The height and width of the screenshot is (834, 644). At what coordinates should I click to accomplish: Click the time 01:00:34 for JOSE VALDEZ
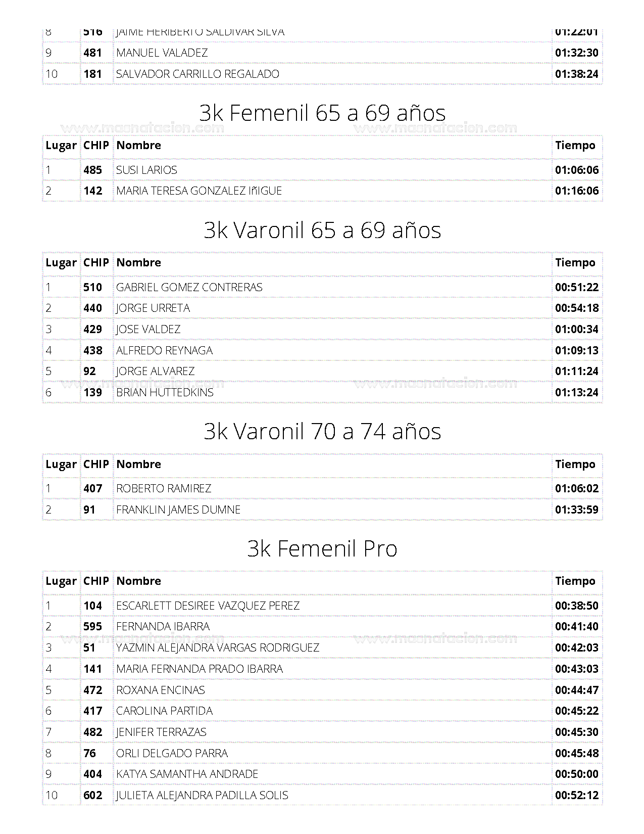coord(576,330)
